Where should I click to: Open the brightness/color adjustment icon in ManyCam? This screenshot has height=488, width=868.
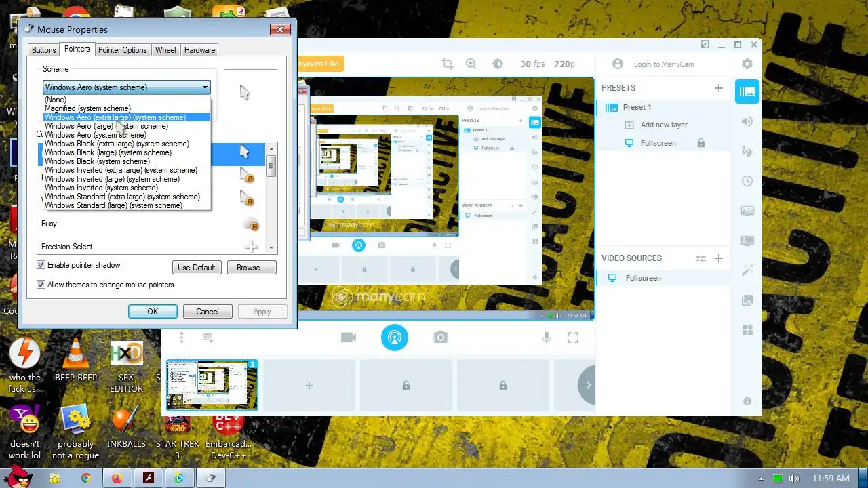click(497, 64)
